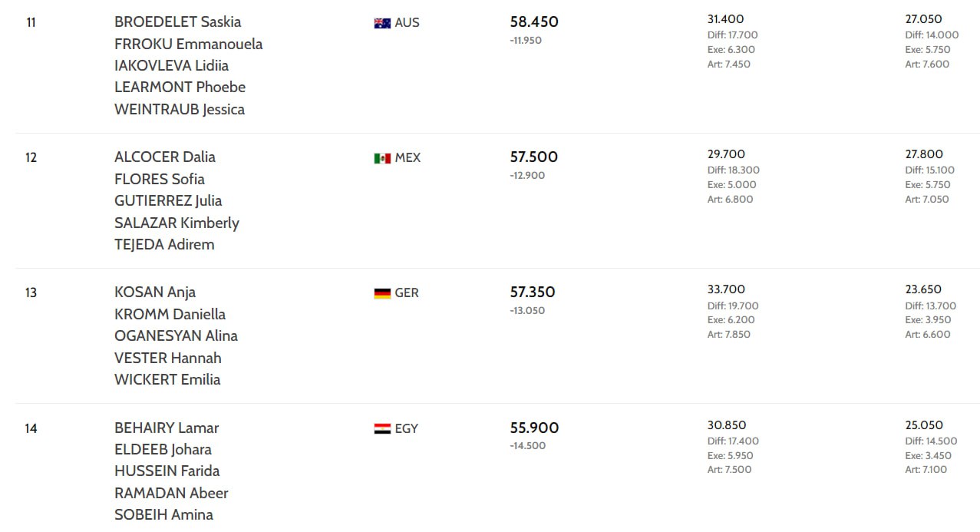The height and width of the screenshot is (532, 980).
Task: Select gymnast KOSAN Anja
Action: [x=155, y=292]
